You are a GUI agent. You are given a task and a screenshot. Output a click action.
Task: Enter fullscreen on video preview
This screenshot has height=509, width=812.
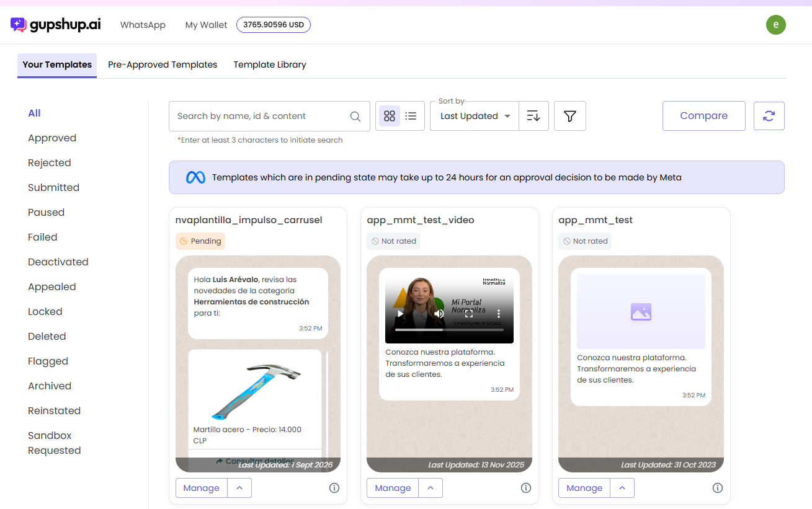pos(469,314)
